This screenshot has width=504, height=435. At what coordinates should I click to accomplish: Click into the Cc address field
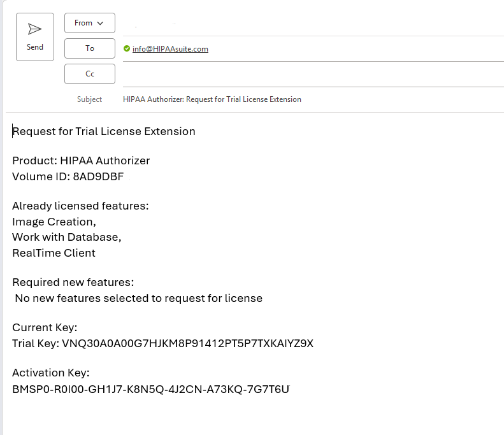313,75
